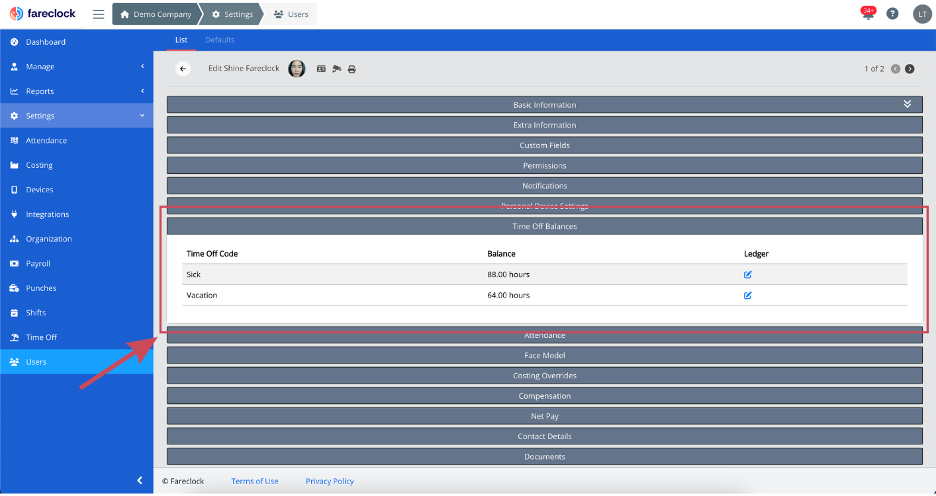The width and height of the screenshot is (936, 496).
Task: Expand the Attendance section header
Action: 544,335
